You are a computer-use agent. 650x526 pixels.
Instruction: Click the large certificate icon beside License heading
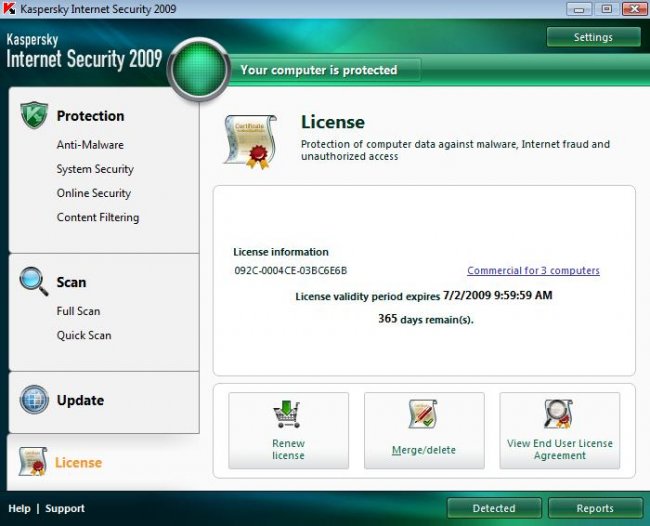pos(250,142)
